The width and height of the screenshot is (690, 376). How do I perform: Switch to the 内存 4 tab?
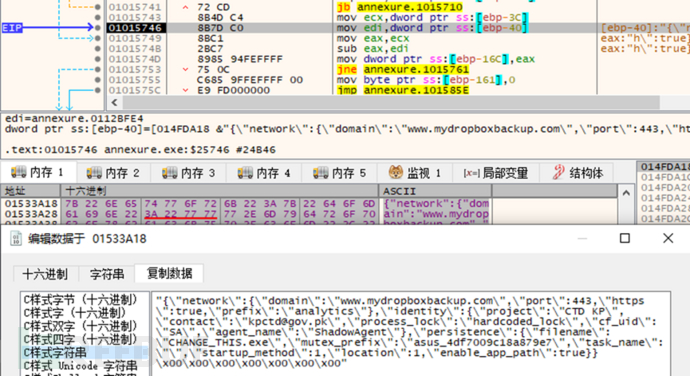(265, 173)
